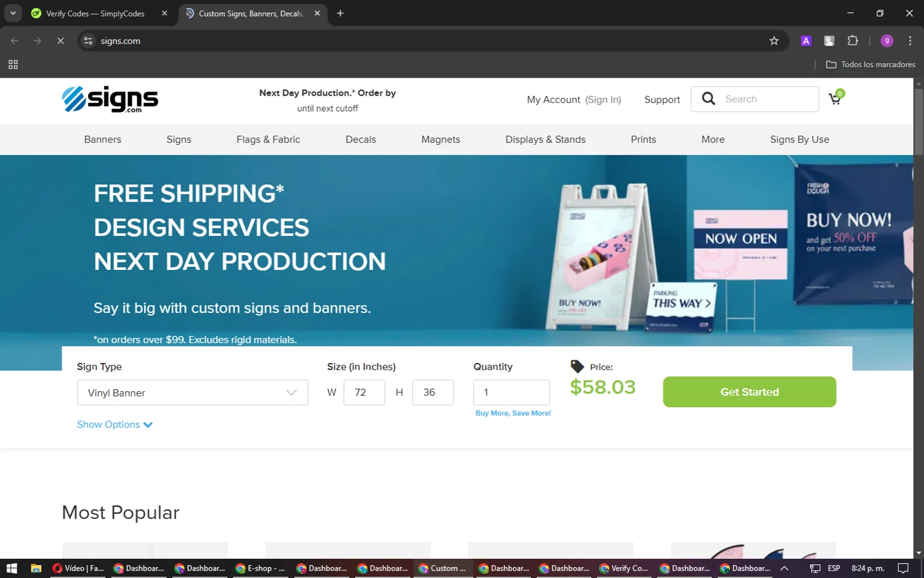The image size is (924, 578).
Task: Click the height field showing 36
Action: coord(433,393)
